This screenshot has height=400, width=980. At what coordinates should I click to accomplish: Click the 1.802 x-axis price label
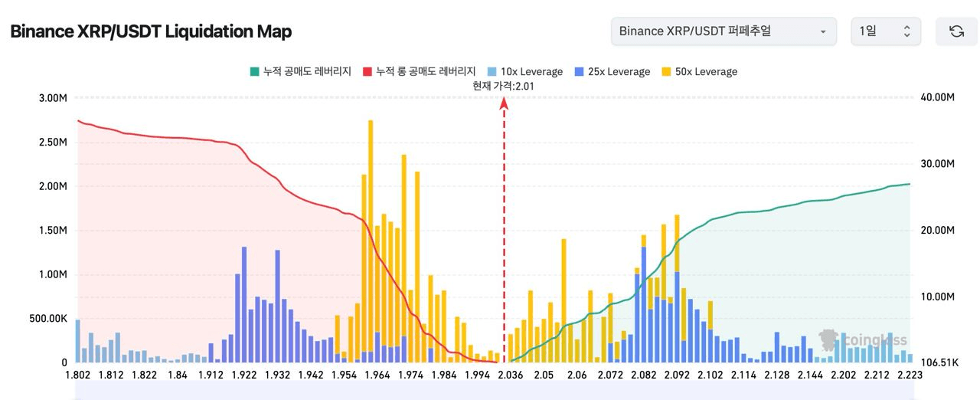pyautogui.click(x=78, y=374)
